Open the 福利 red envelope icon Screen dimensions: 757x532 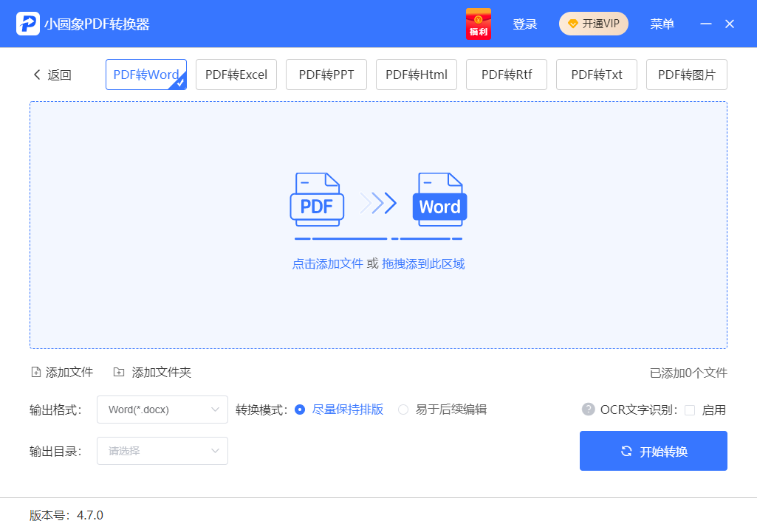479,24
